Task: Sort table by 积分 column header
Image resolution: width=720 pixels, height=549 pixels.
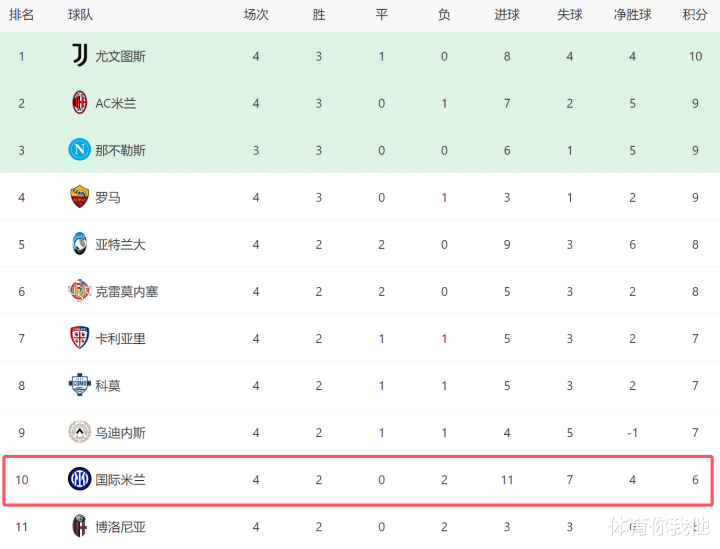Action: coord(694,15)
